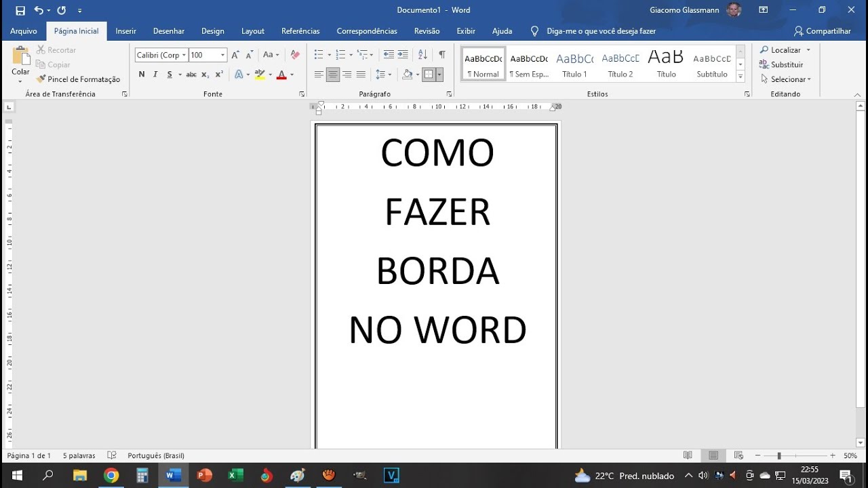Toggle center alignment
The height and width of the screenshot is (488, 868).
click(332, 75)
